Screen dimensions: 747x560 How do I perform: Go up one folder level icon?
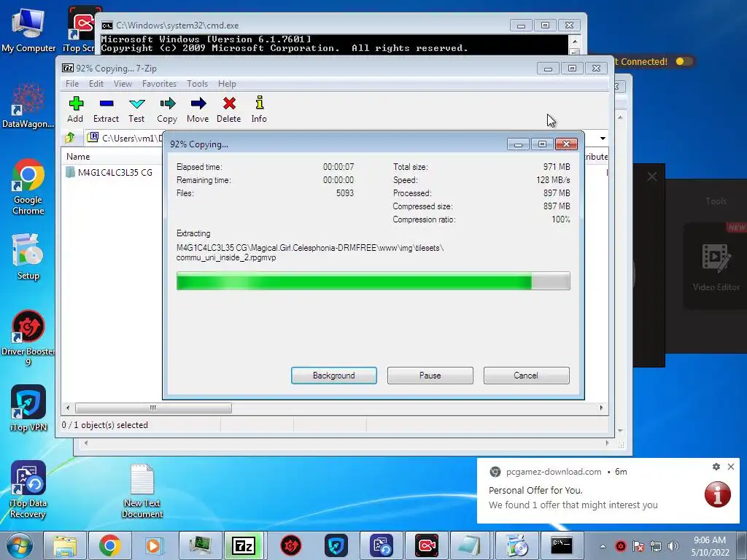click(70, 138)
